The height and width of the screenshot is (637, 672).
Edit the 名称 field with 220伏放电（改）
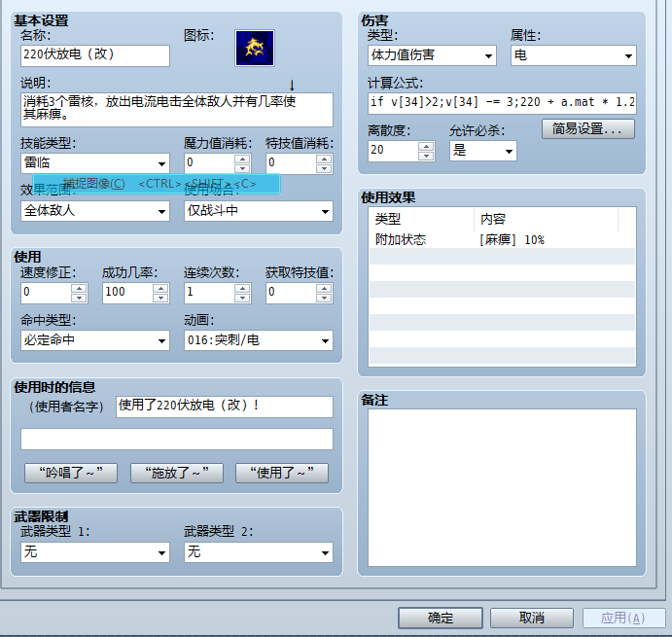tap(95, 55)
